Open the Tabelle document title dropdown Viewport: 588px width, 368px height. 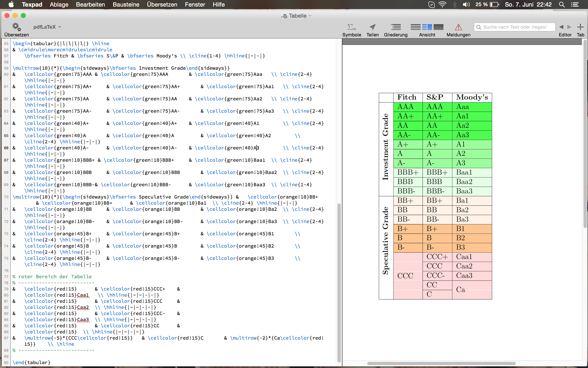point(297,16)
